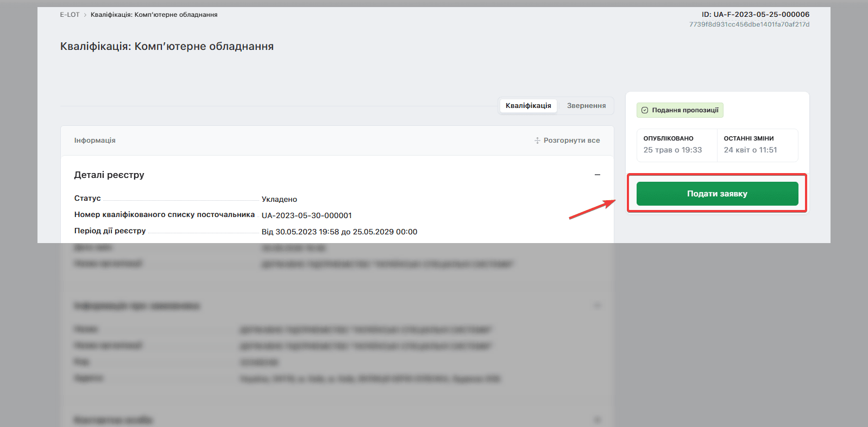Click the green Подати заявку button
Image resolution: width=868 pixels, height=427 pixels.
click(717, 194)
